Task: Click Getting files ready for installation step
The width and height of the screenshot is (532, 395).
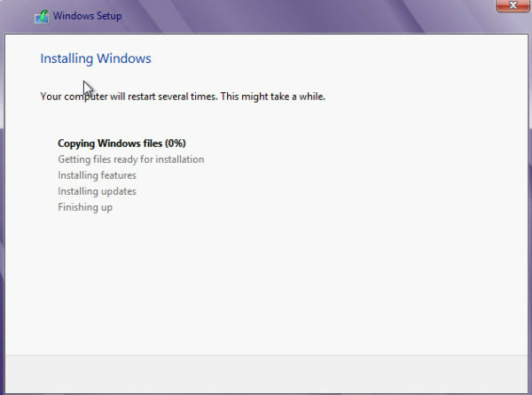Action: pyautogui.click(x=131, y=159)
